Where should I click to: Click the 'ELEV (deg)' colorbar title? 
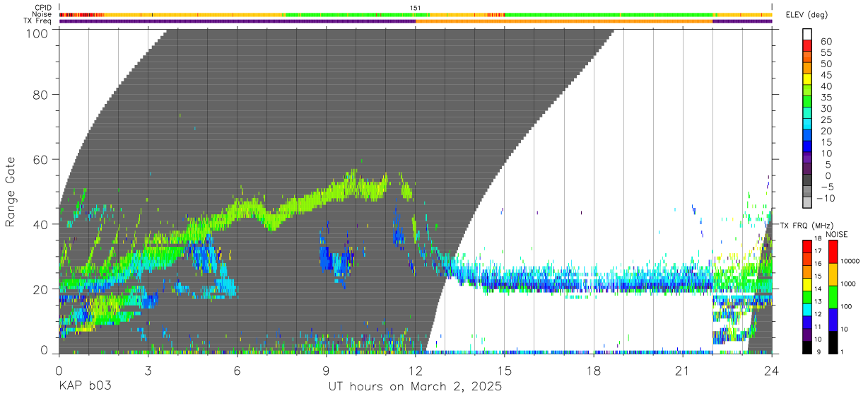point(808,15)
